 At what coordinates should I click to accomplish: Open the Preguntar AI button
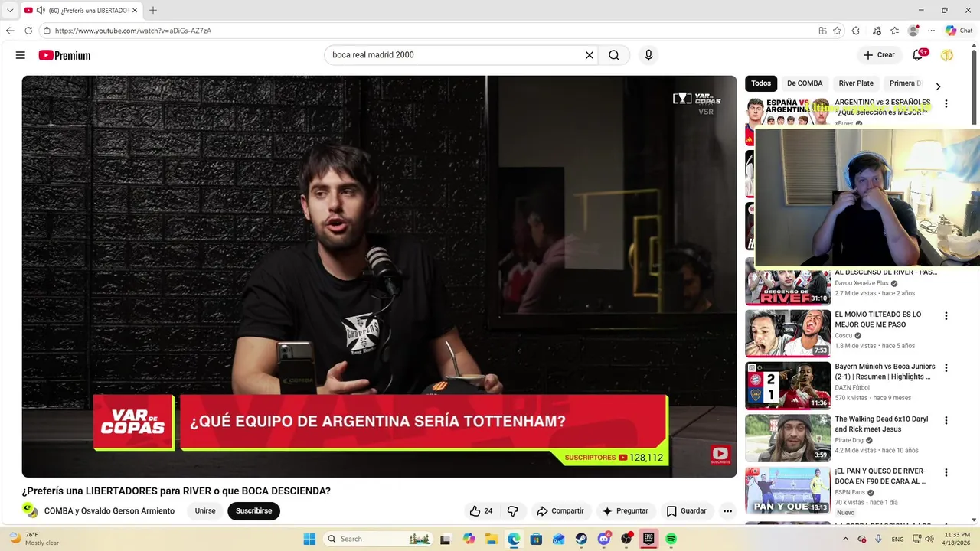(x=626, y=511)
